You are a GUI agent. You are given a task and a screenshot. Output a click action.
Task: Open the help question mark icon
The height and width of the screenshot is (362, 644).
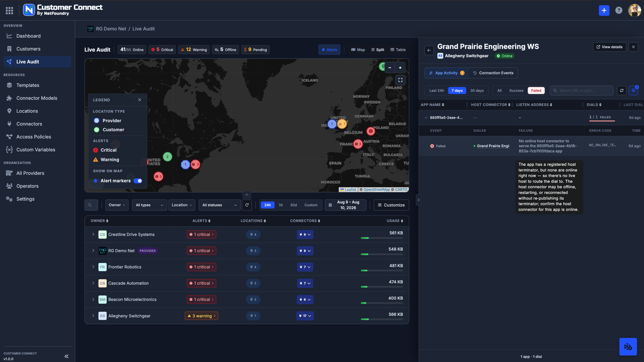618,10
